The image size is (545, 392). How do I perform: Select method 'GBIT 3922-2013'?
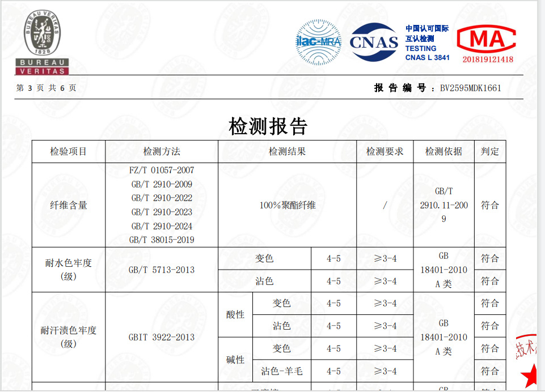(162, 337)
